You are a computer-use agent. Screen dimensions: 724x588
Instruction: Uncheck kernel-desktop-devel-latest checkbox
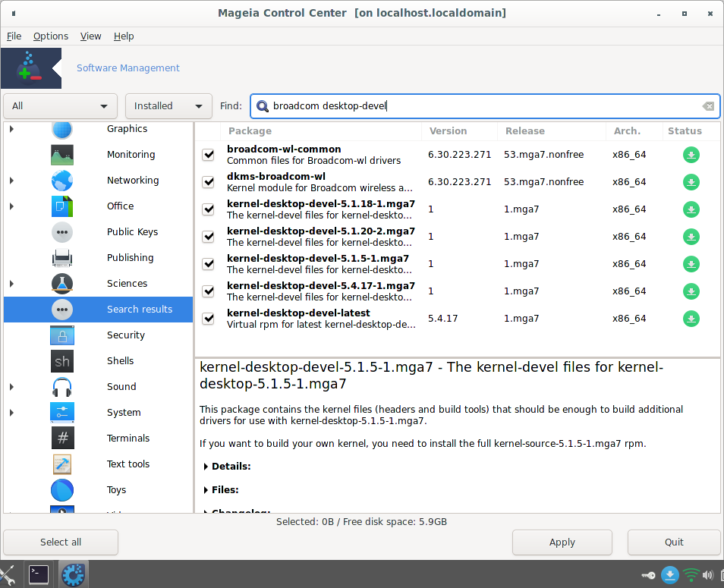pyautogui.click(x=208, y=319)
